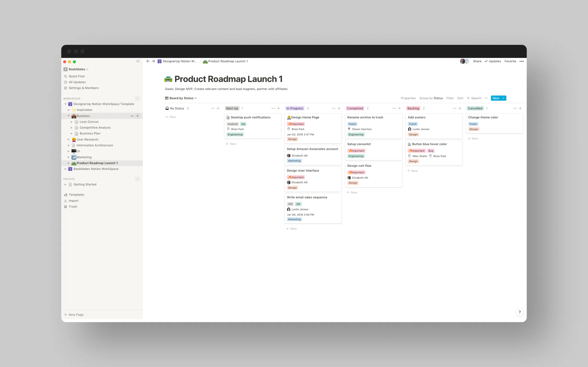Image resolution: width=588 pixels, height=367 pixels.
Task: Click the back navigation arrow
Action: click(148, 61)
